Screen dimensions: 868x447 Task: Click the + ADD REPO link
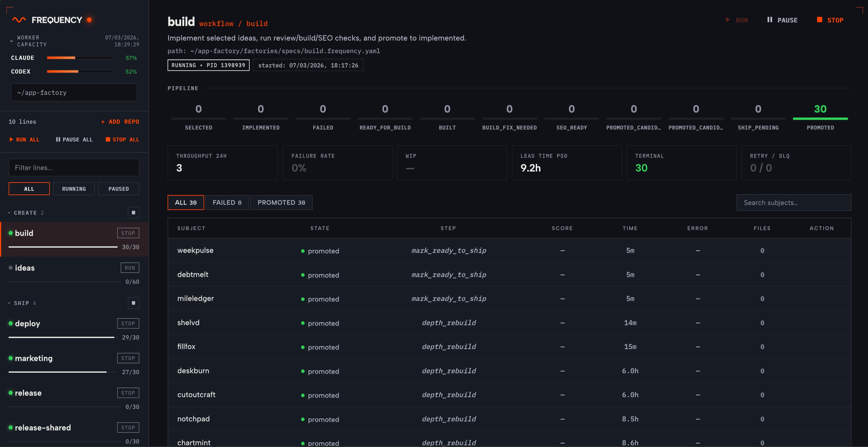[x=120, y=122]
